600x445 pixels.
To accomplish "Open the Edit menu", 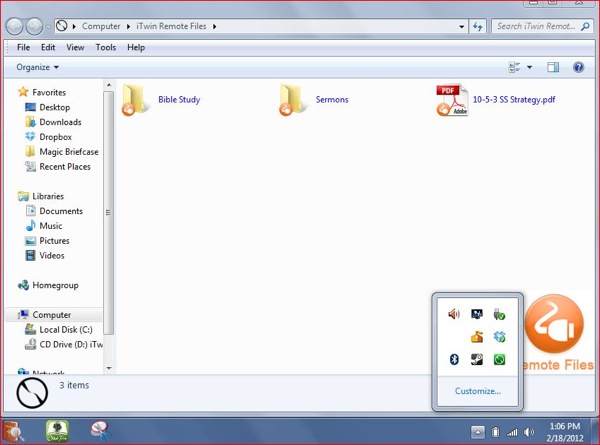I will [48, 47].
